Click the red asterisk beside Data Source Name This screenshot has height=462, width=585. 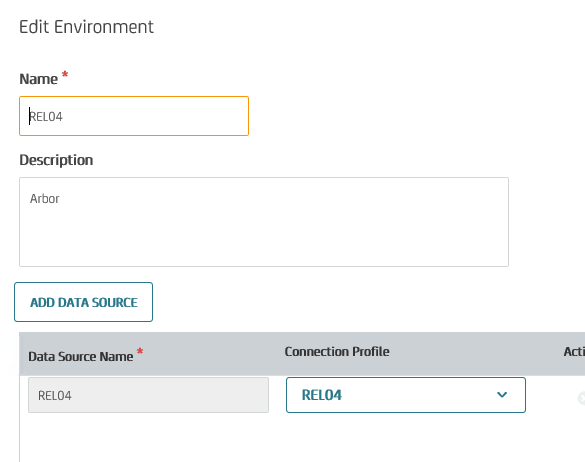pos(140,352)
